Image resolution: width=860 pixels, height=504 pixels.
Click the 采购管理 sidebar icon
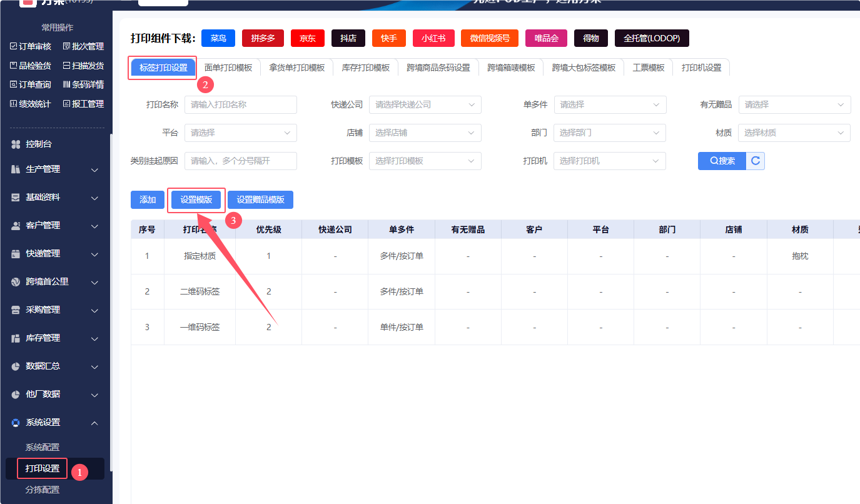pos(16,310)
